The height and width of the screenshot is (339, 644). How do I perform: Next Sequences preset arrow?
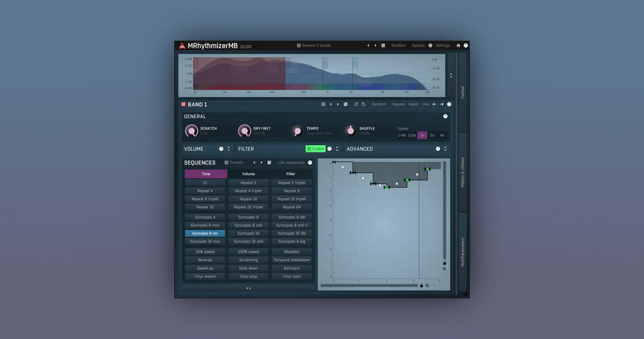tap(261, 163)
